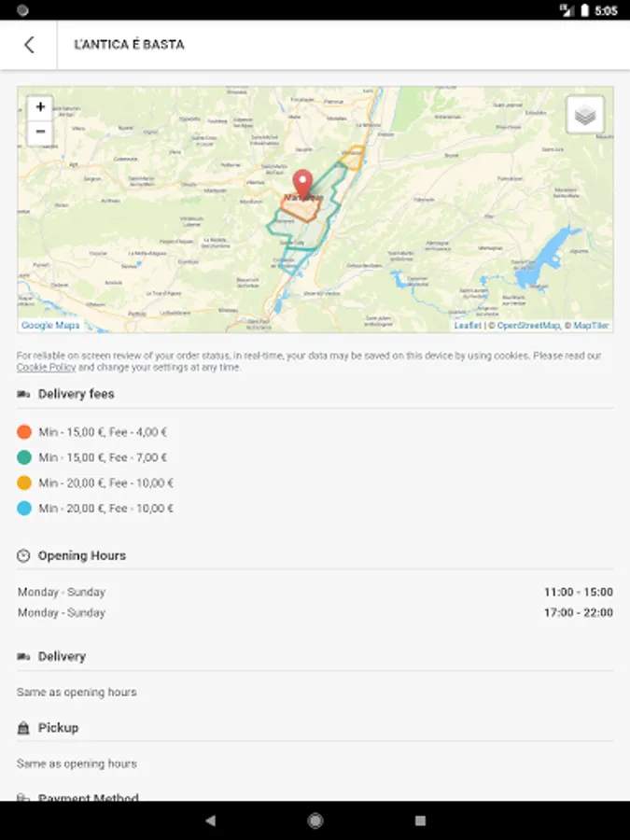
Task: Select the orange delivery zone swatch
Action: 24,432
